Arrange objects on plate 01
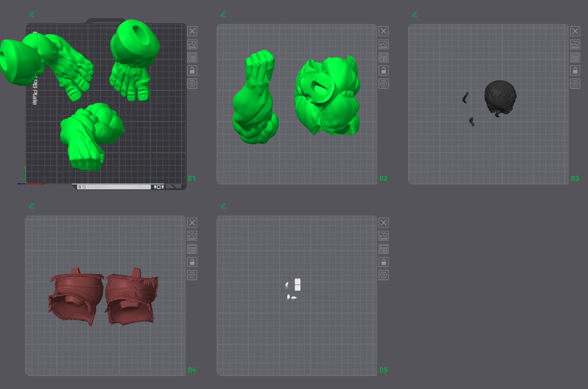The image size is (588, 389). point(192,57)
